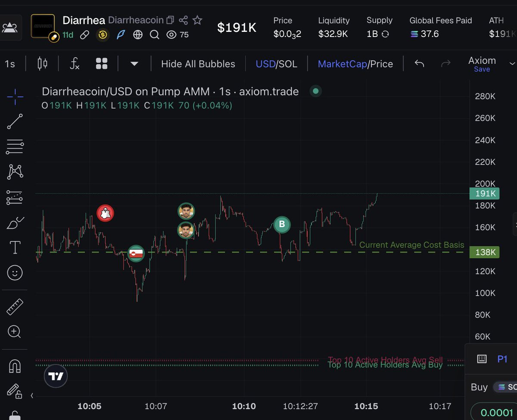This screenshot has height=420, width=517.
Task: Select the XABCD pattern tool
Action: click(15, 172)
